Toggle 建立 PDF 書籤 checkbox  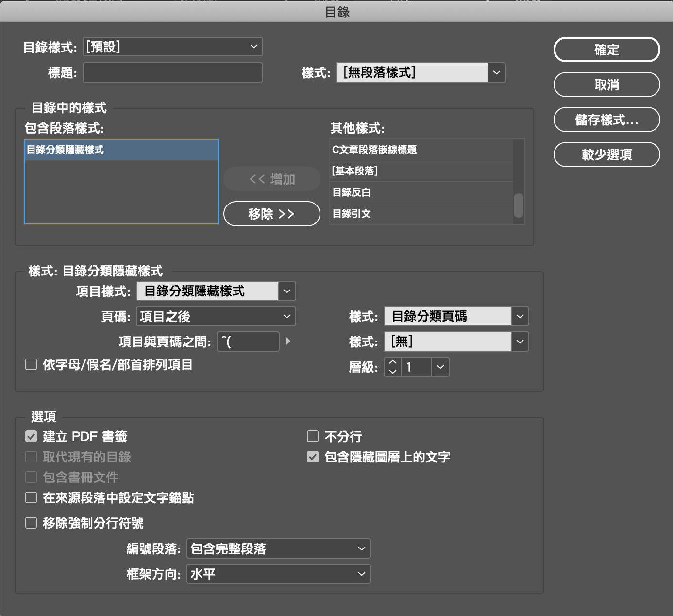(31, 436)
